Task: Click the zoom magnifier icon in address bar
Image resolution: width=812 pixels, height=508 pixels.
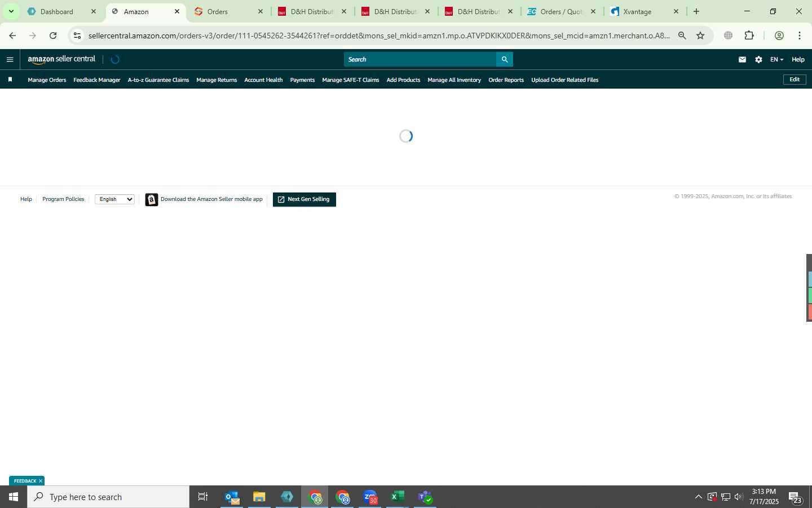Action: 682,36
